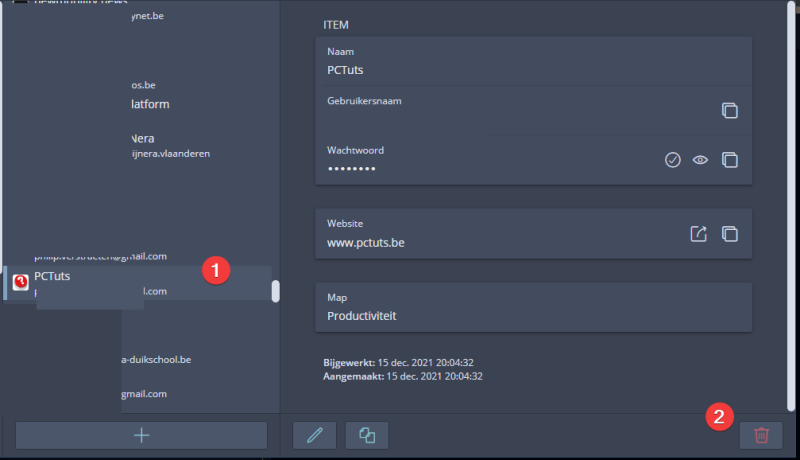Click the www.pctuts.be website value
The width and height of the screenshot is (800, 460).
pyautogui.click(x=366, y=243)
